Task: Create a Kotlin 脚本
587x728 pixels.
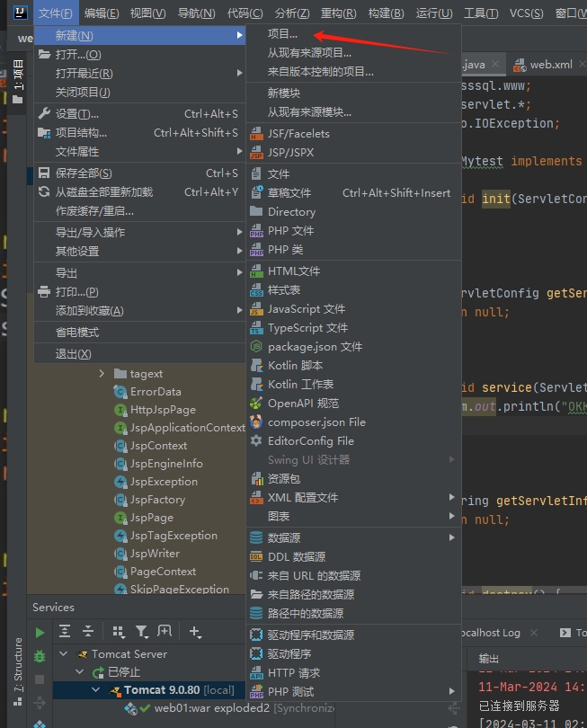Action: (x=353, y=366)
